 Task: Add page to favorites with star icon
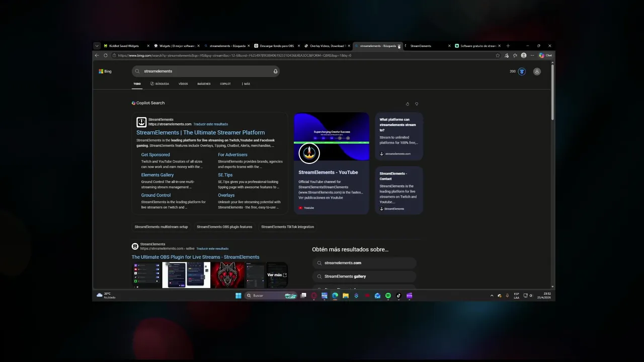tap(498, 55)
